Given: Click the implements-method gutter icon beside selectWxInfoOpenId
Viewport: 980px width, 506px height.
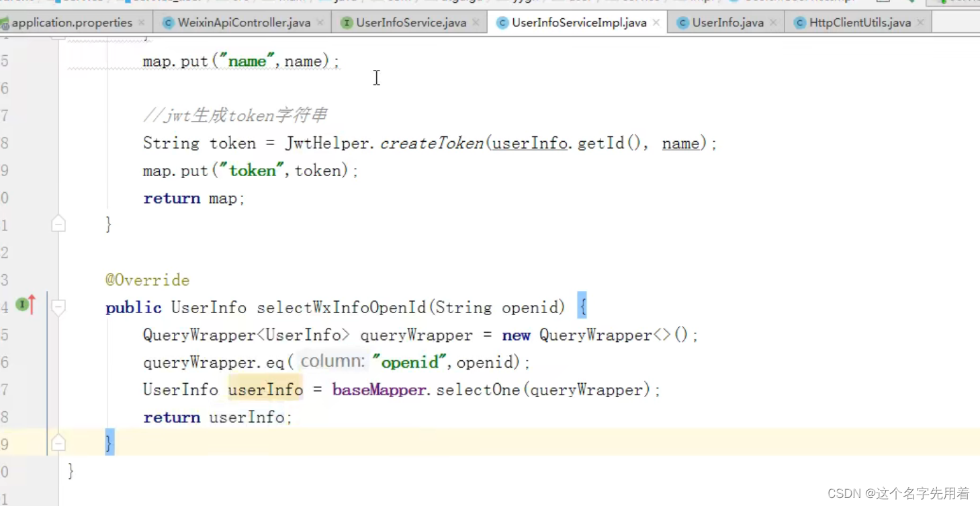Looking at the screenshot, I should pyautogui.click(x=26, y=305).
